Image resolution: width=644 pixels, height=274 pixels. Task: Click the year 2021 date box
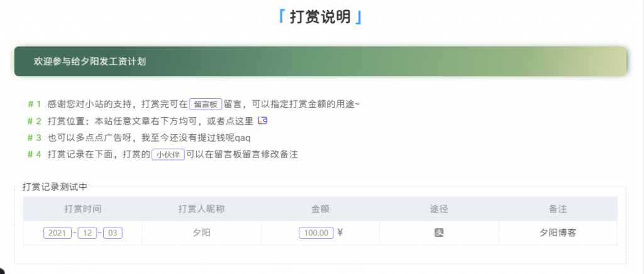pos(57,233)
